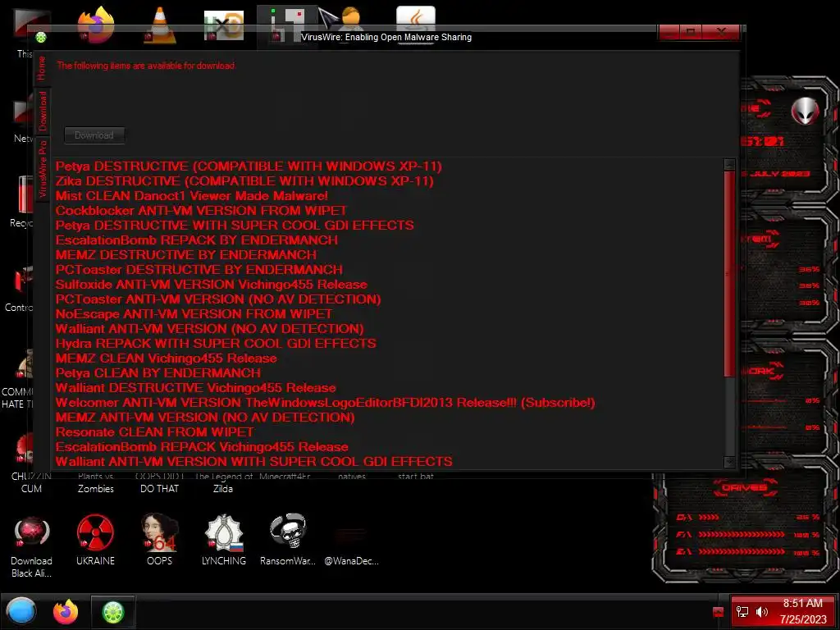
Task: Open Firefox desktop shortcut icon
Action: (x=96, y=25)
